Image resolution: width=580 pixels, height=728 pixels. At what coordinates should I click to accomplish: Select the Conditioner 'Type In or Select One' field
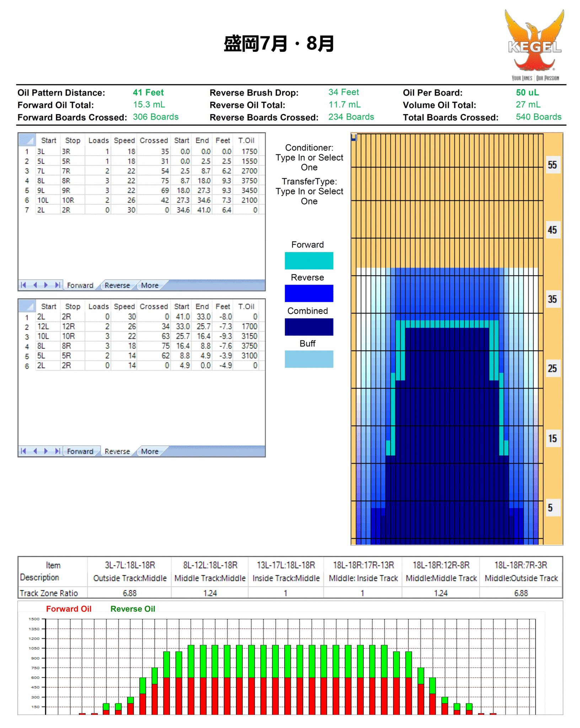pos(309,162)
